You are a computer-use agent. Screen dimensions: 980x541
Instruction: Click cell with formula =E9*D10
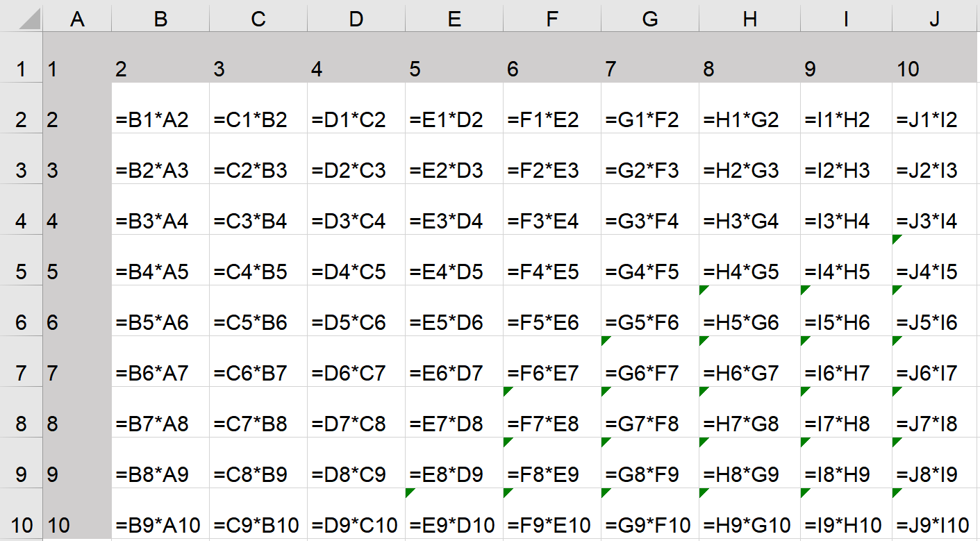coord(454,513)
